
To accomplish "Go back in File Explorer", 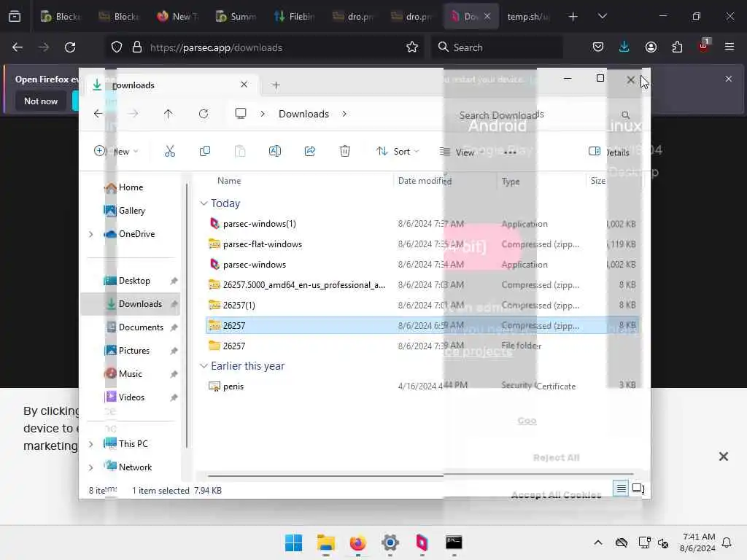I will coord(98,114).
